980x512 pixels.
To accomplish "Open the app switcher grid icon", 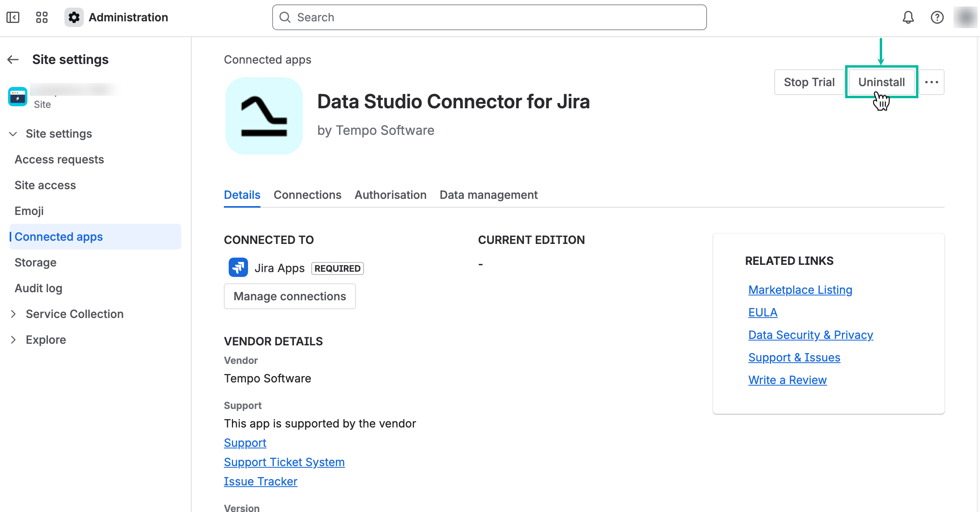I will pyautogui.click(x=42, y=17).
